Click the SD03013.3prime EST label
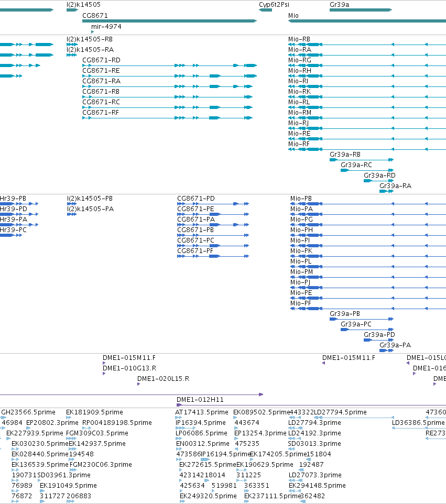Screen dimensions: 446x504 tap(314, 444)
